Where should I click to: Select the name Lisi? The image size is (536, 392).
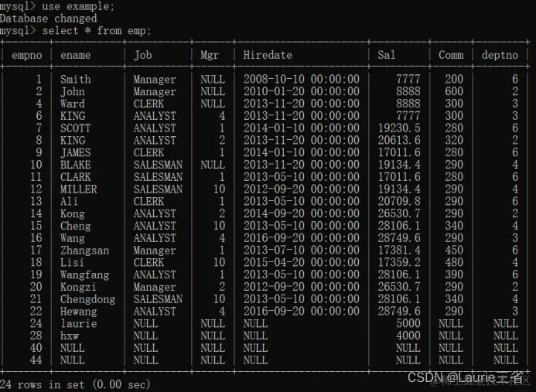click(72, 262)
